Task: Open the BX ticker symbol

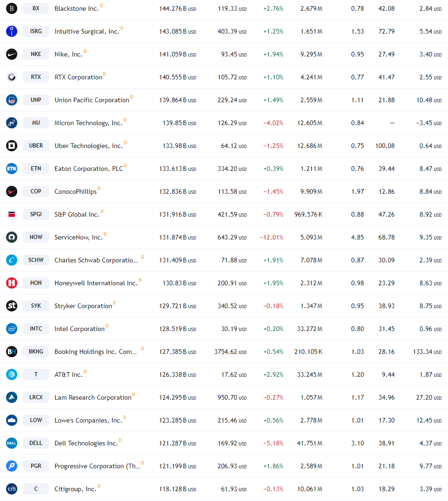Action: [36, 8]
